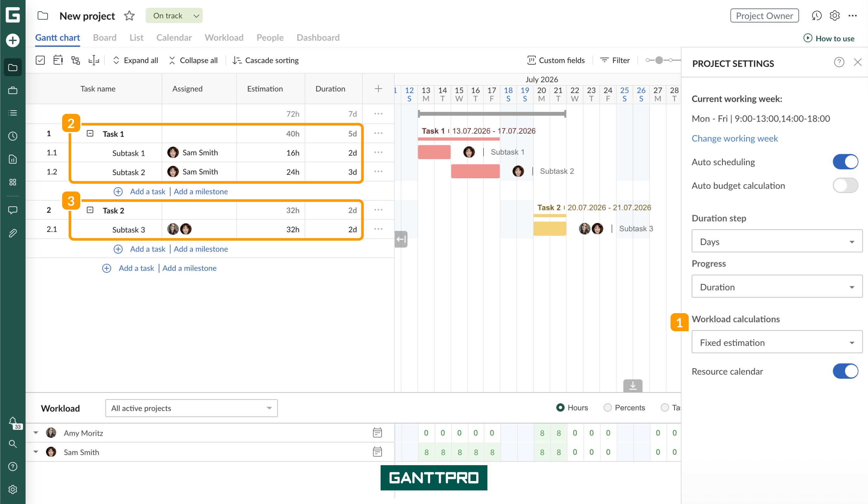Viewport: 868px width, 504px height.
Task: Collapse the Gantt grid with arrow handle
Action: click(x=401, y=239)
